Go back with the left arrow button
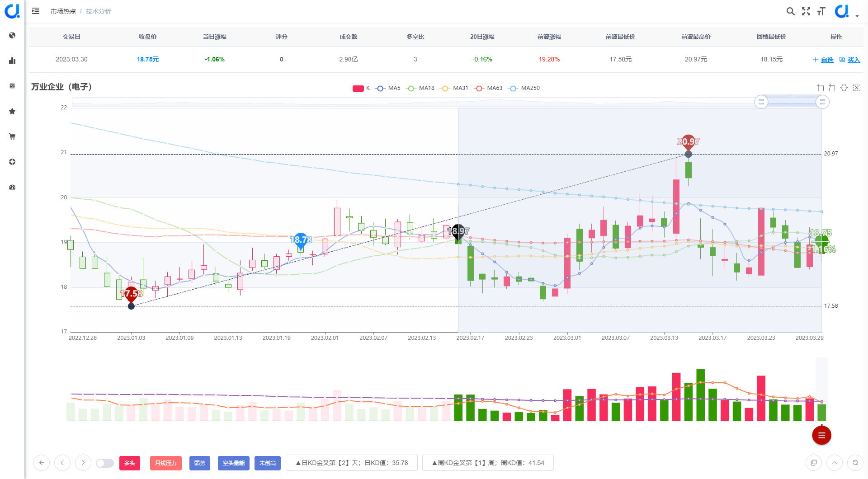This screenshot has width=868, height=479. [x=42, y=463]
